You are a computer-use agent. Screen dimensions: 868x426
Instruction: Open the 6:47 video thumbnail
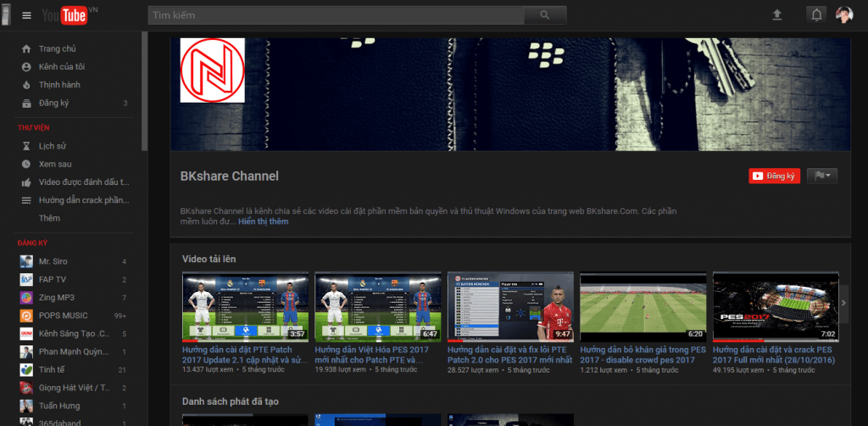[378, 307]
